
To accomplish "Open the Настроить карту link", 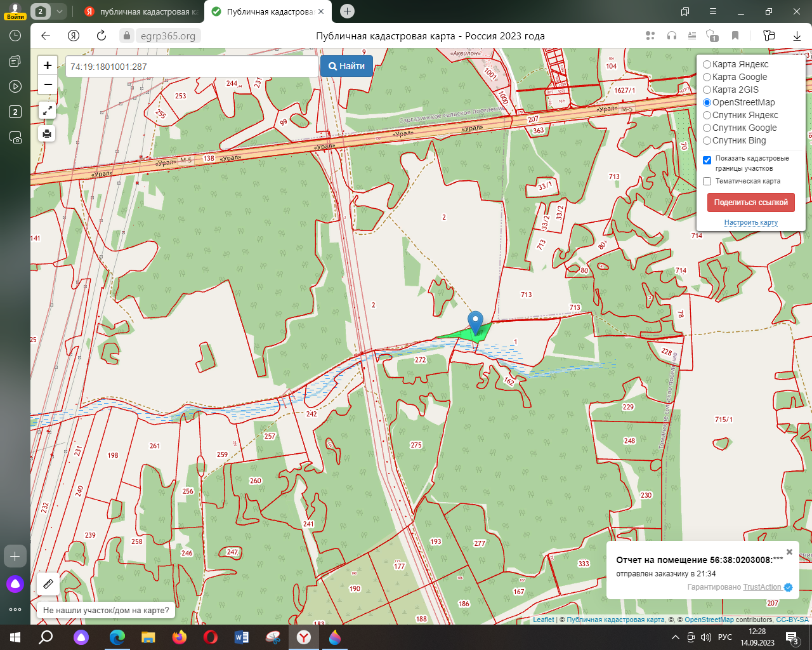I will click(751, 222).
